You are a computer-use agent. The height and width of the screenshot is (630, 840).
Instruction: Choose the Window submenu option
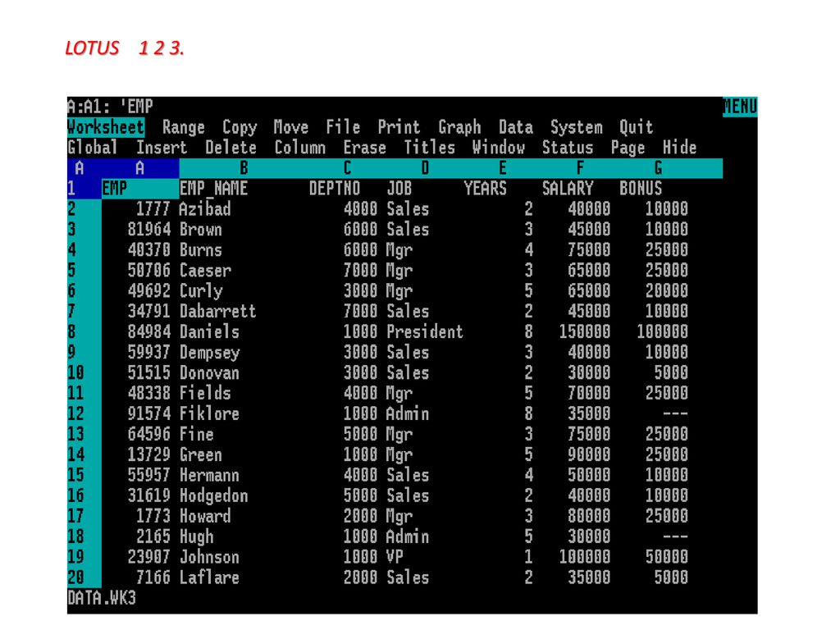498,148
